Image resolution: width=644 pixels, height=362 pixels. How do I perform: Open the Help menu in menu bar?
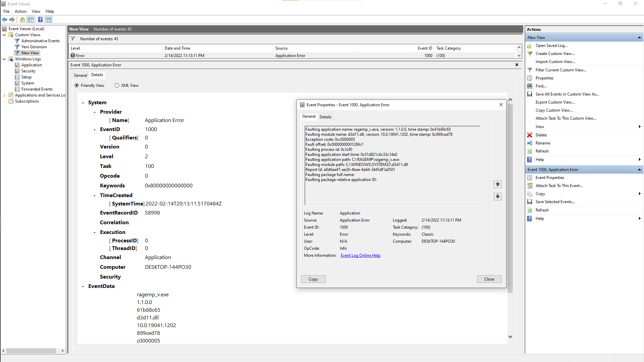pyautogui.click(x=50, y=11)
